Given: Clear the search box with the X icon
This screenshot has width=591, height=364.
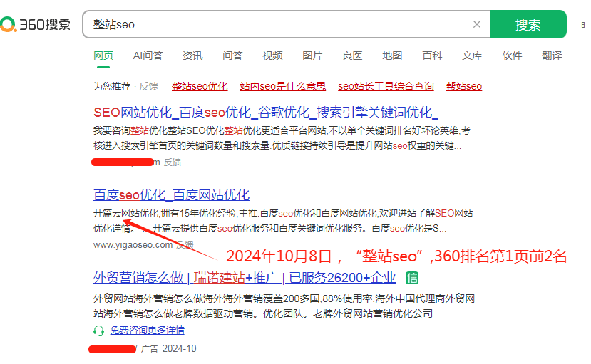Looking at the screenshot, I should [477, 24].
